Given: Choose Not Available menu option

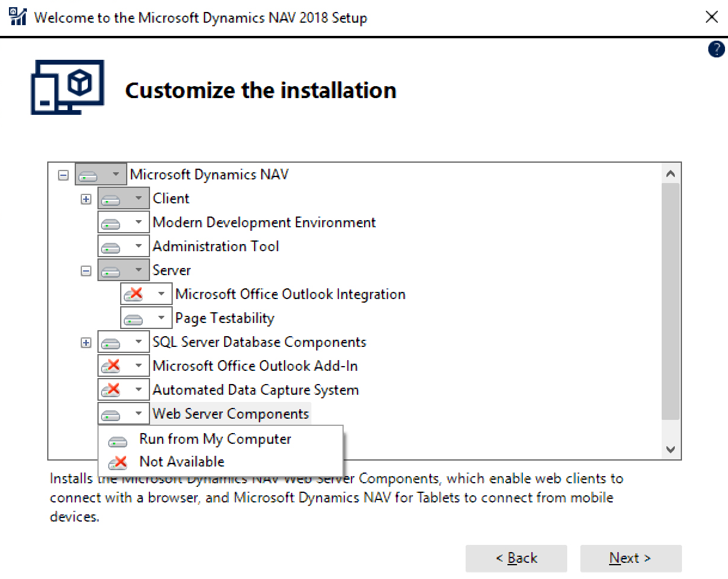Looking at the screenshot, I should (221, 462).
